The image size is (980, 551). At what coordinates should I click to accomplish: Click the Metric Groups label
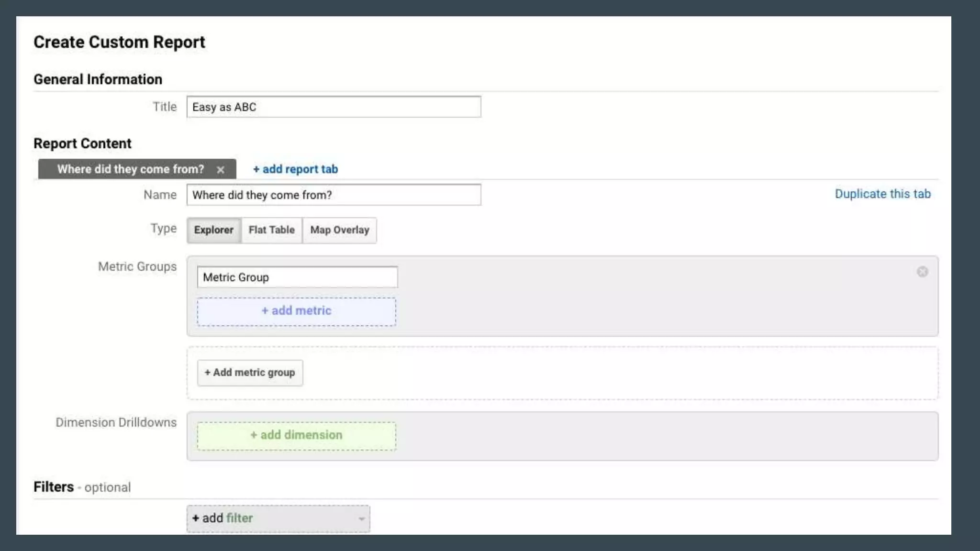137,266
